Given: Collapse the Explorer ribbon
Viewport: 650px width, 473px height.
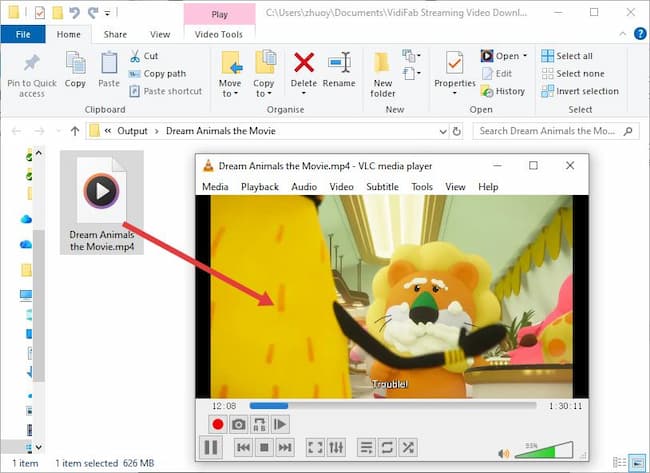Looking at the screenshot, I should (x=623, y=34).
